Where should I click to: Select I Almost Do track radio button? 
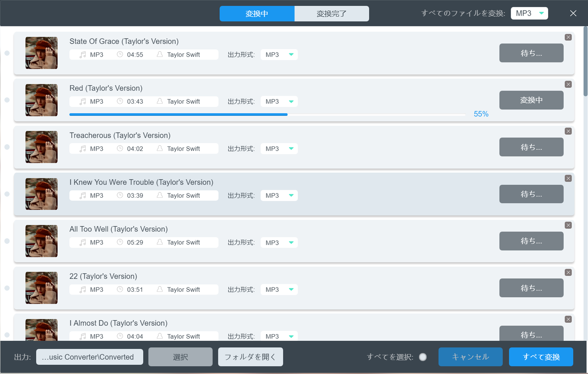pos(7,335)
